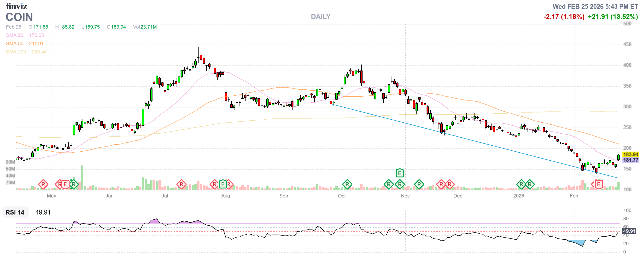Select the SMA 20 legend label
Viewport: 644px width, 259px height.
(15, 35)
